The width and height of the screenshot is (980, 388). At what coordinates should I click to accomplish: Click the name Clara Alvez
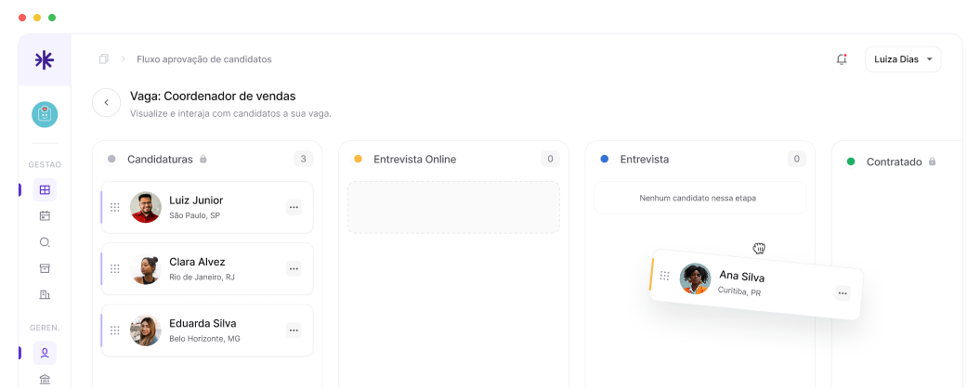point(197,262)
